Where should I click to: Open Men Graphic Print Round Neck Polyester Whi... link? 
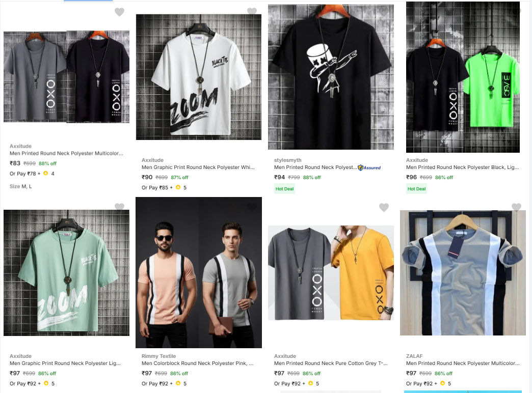(198, 167)
